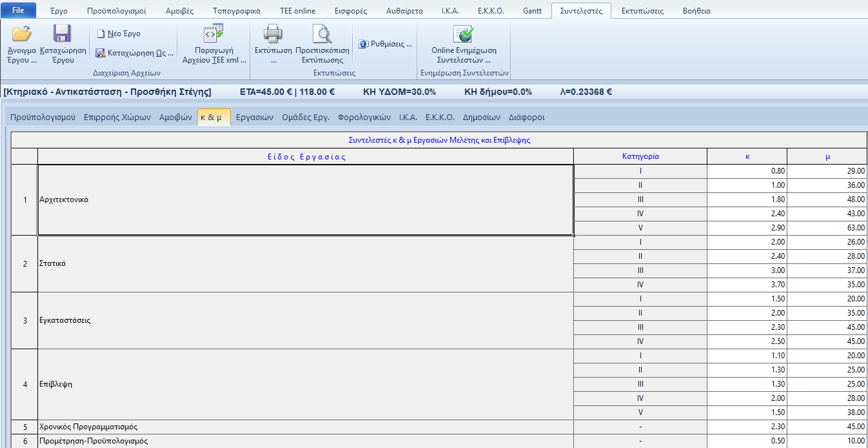Screen dimensions: 868x448
Task: Run Online Ενημέρωση Συντελεστών update
Action: point(463,35)
